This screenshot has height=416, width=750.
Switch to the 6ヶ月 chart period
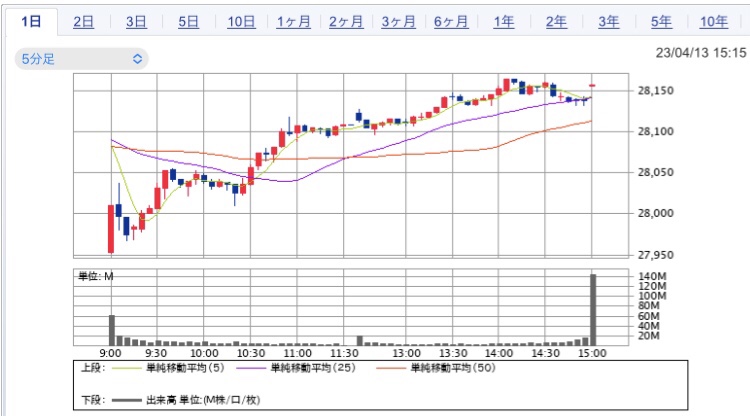pos(451,22)
